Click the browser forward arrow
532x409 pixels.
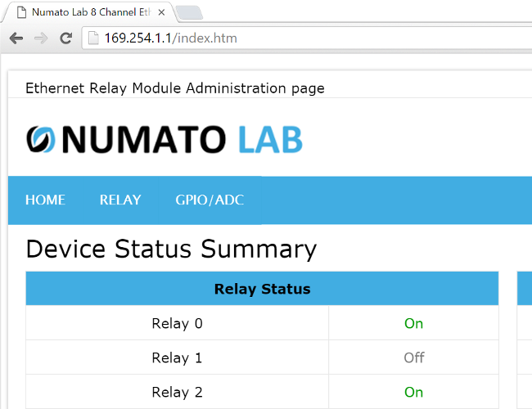(x=41, y=38)
